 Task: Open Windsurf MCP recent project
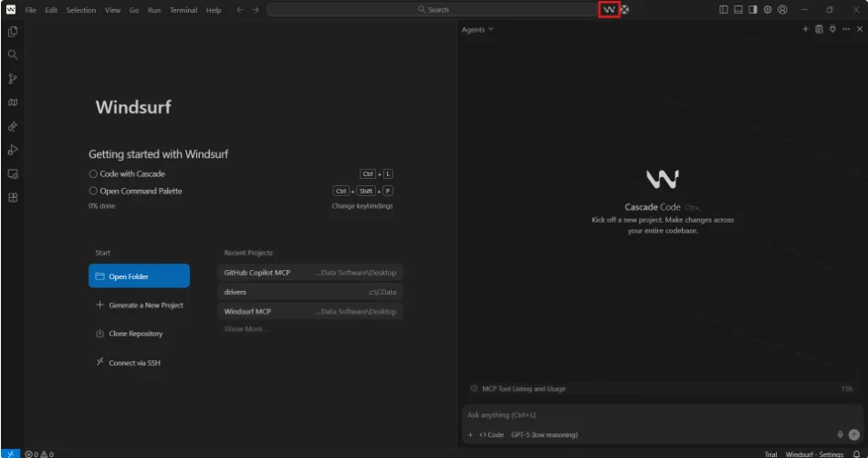pos(310,311)
